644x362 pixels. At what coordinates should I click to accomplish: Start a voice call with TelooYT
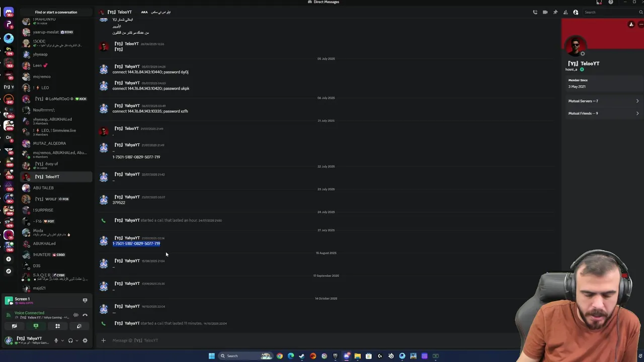pos(535,12)
